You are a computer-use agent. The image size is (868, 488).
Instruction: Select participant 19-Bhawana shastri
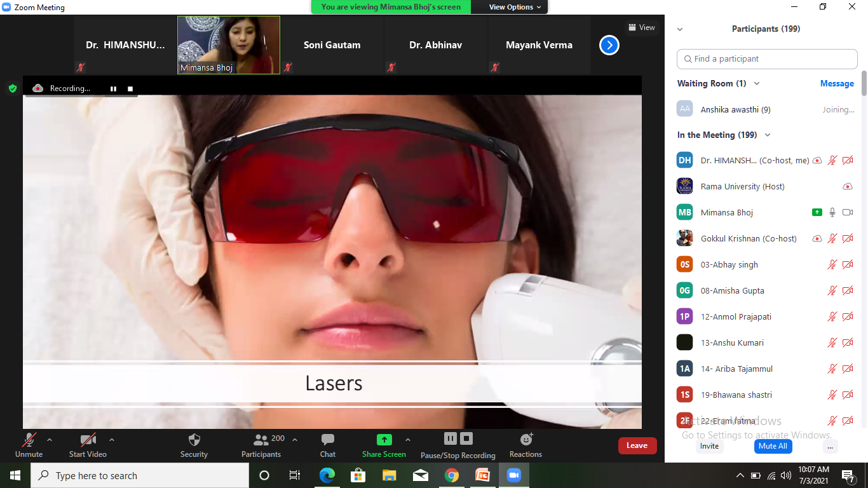click(x=766, y=395)
